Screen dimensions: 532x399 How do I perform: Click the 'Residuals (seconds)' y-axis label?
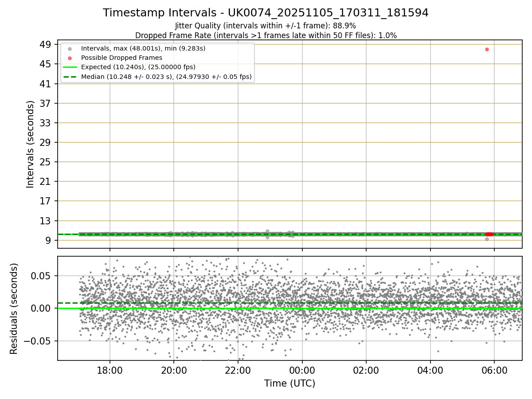14,308
